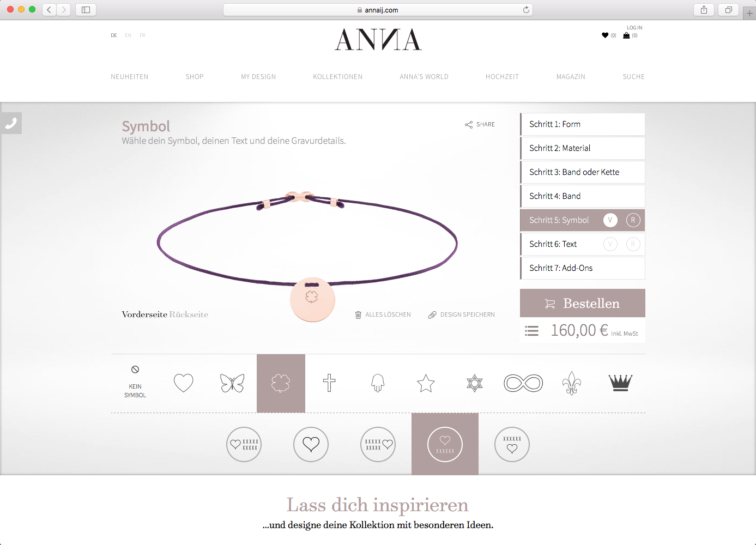
Task: Expand Schritt 2: Material
Action: tap(583, 148)
